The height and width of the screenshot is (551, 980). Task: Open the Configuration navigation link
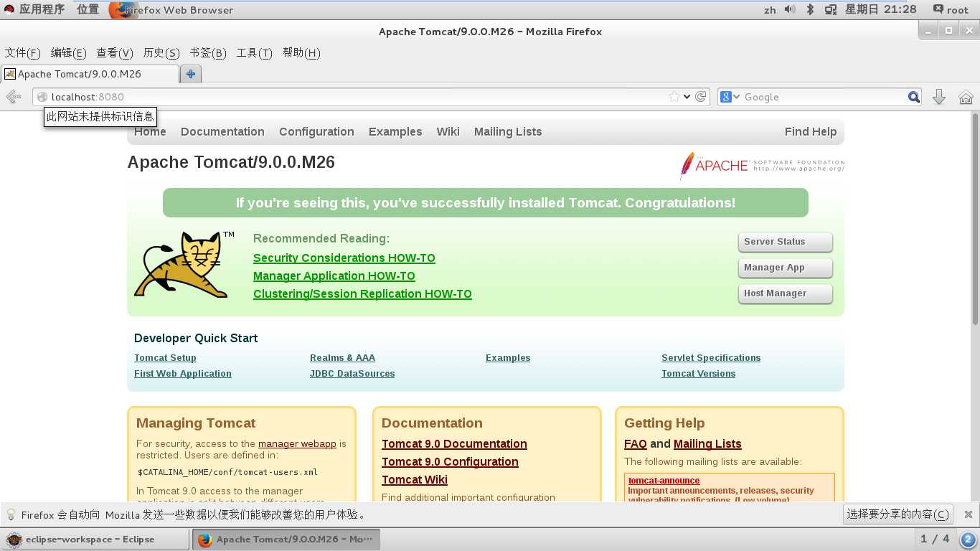(x=316, y=131)
